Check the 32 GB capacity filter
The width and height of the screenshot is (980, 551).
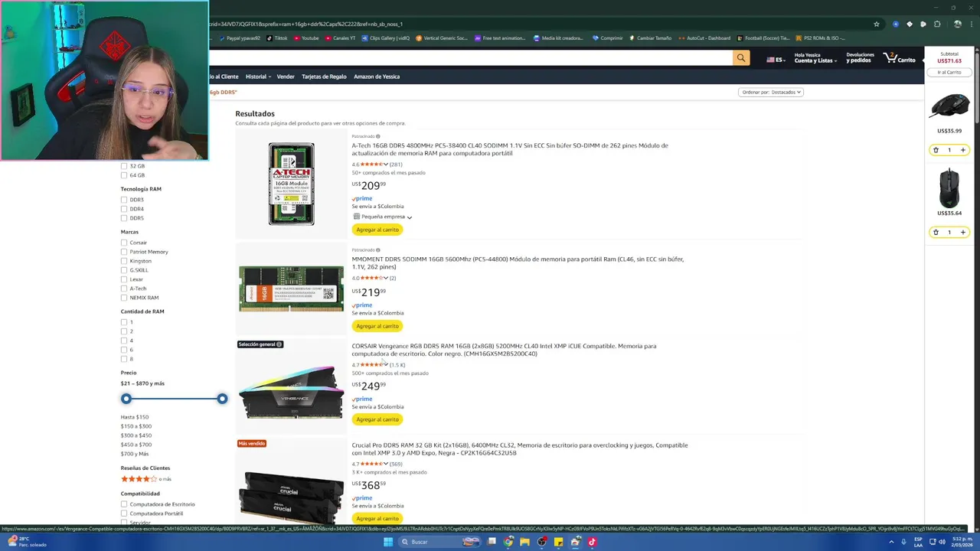pos(124,166)
